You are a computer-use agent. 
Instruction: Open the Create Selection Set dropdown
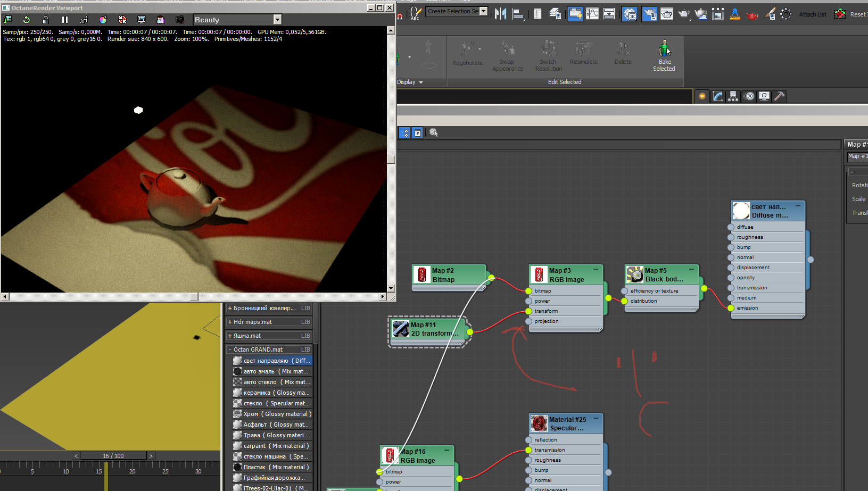click(x=483, y=11)
